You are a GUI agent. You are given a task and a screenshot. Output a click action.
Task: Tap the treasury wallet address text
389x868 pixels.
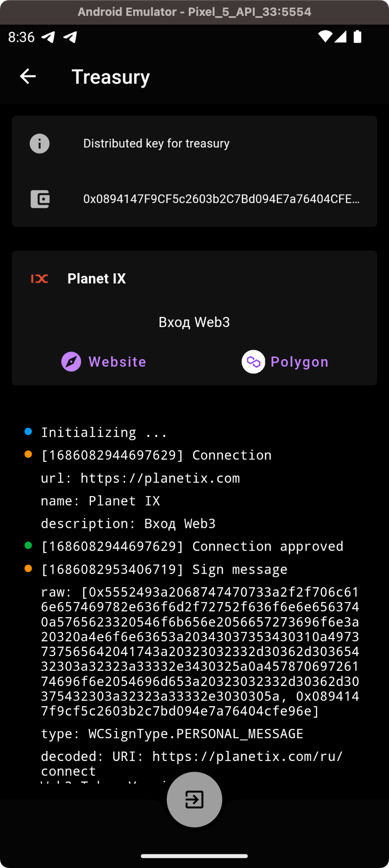(x=221, y=199)
